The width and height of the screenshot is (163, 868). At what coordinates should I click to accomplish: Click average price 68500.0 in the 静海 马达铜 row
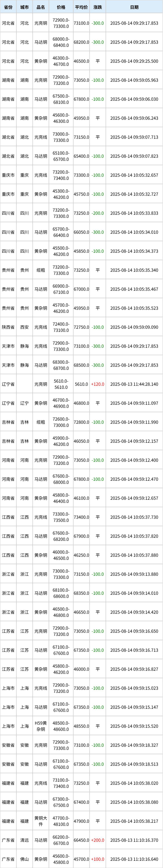tap(81, 365)
